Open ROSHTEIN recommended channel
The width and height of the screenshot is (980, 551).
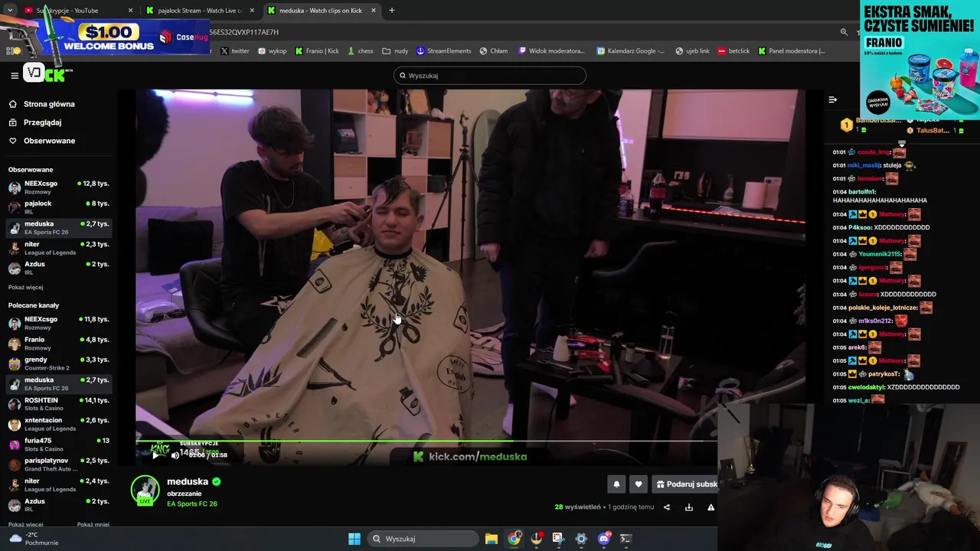pyautogui.click(x=58, y=404)
